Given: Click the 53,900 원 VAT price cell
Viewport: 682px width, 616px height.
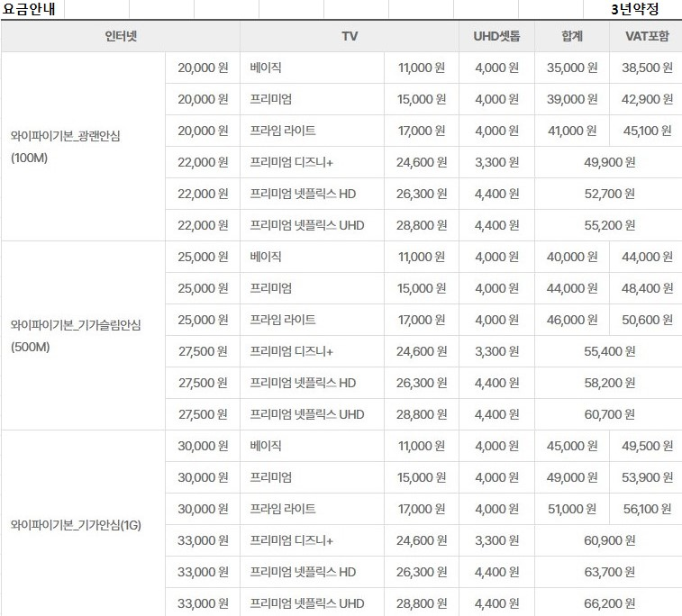Looking at the screenshot, I should (x=647, y=477).
